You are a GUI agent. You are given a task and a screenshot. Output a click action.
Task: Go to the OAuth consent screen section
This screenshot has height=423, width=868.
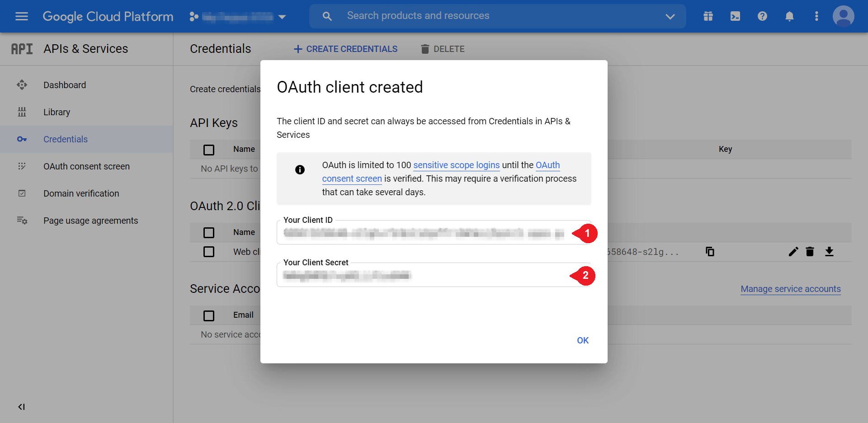(x=86, y=166)
